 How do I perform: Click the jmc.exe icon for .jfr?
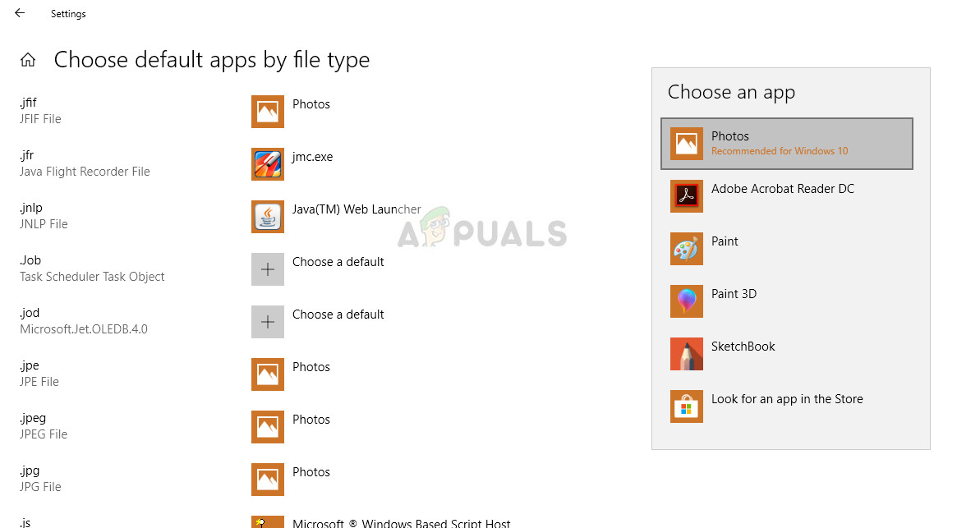coord(268,164)
